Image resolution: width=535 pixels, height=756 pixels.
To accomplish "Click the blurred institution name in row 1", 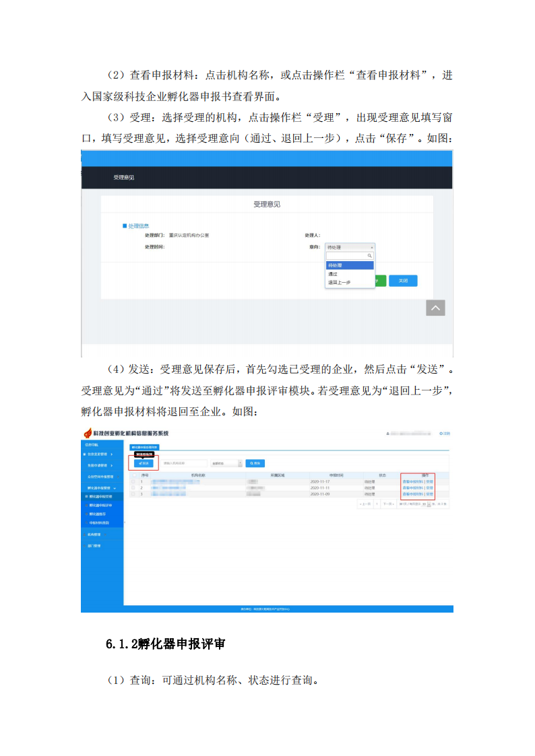I will point(175,481).
